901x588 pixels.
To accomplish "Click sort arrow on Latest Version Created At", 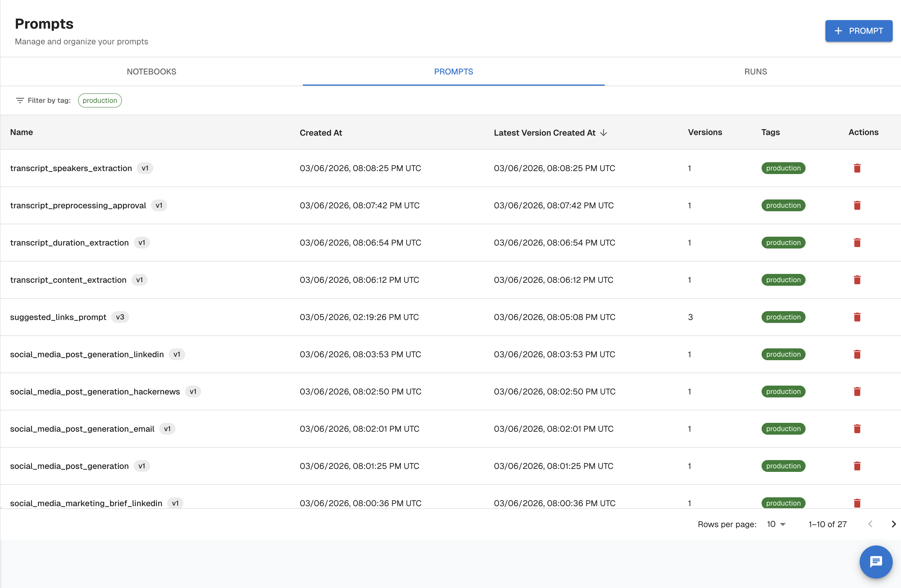I will coord(604,132).
